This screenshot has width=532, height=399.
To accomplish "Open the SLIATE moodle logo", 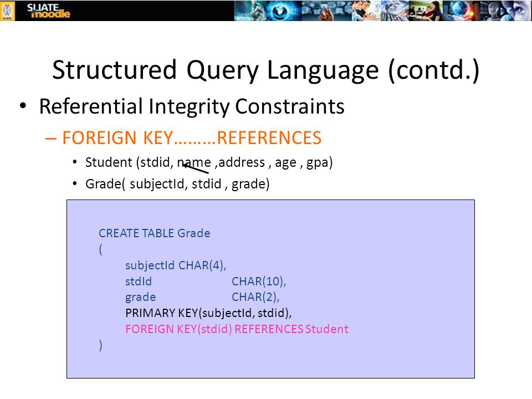I will [x=48, y=11].
